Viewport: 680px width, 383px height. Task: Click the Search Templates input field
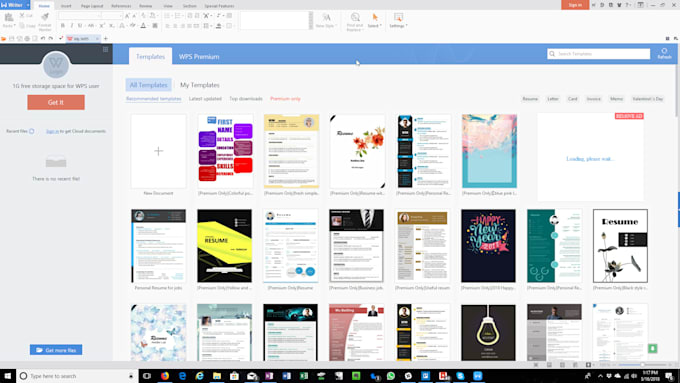(598, 54)
